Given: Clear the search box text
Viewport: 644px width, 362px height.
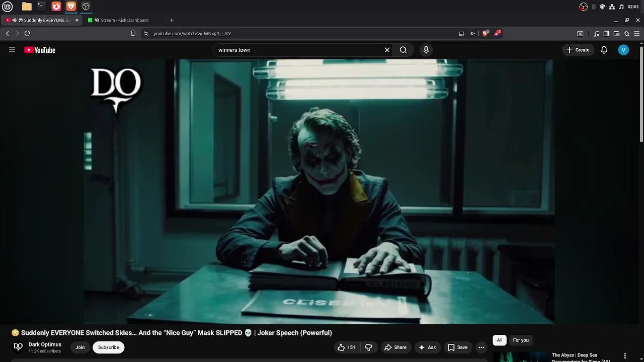Looking at the screenshot, I should [x=387, y=50].
